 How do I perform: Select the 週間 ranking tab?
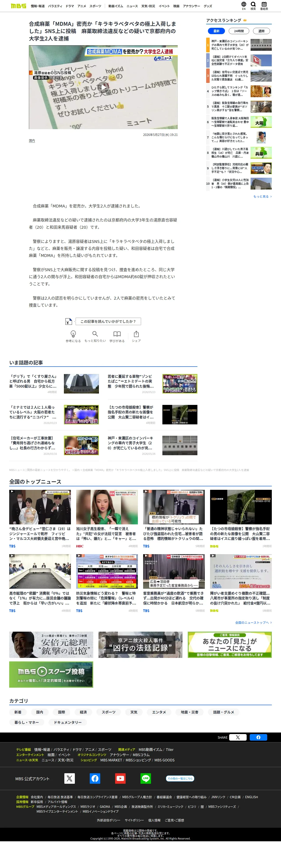coord(262,31)
